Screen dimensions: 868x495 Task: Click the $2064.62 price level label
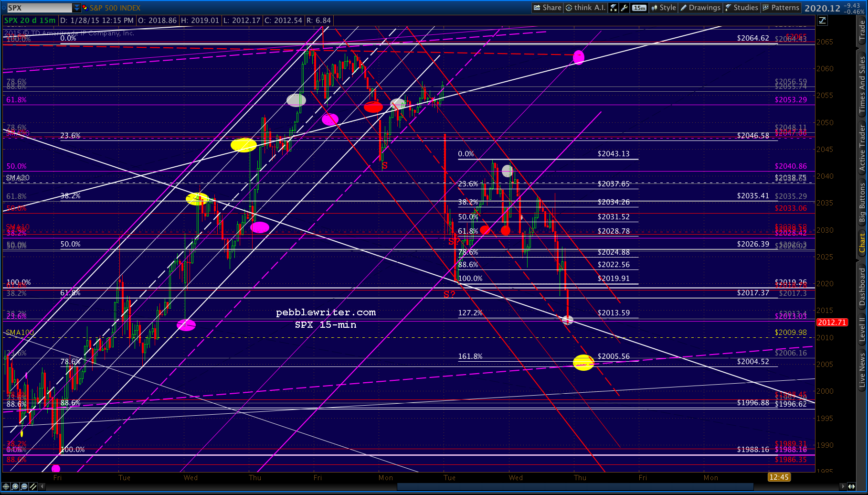pos(753,38)
